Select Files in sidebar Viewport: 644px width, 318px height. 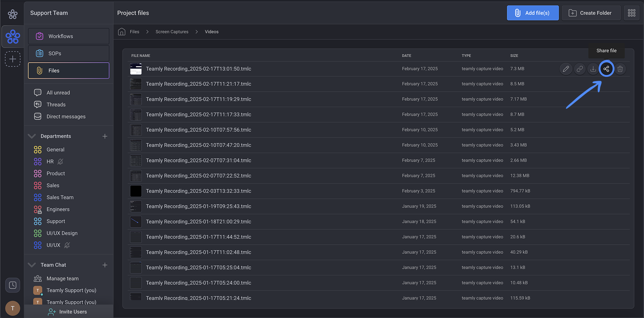coord(69,71)
